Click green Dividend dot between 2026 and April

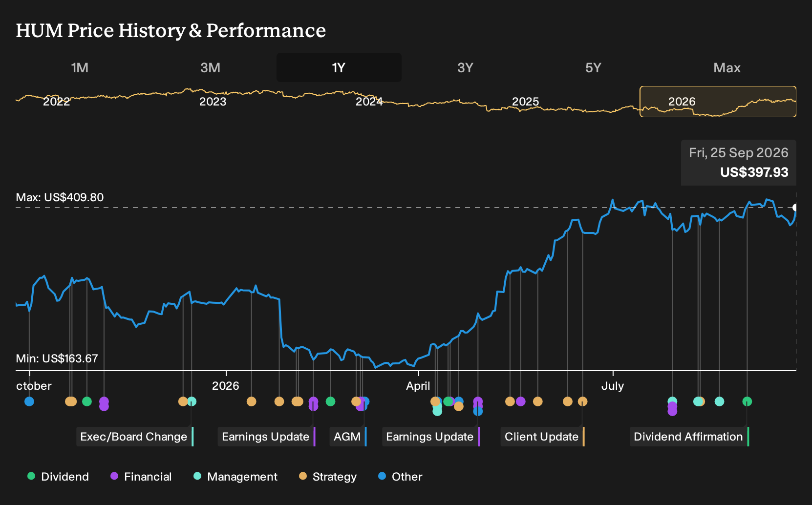pos(330,401)
